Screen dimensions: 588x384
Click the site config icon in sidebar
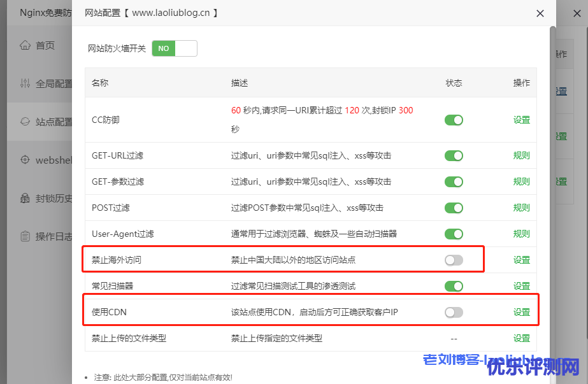[x=25, y=122]
